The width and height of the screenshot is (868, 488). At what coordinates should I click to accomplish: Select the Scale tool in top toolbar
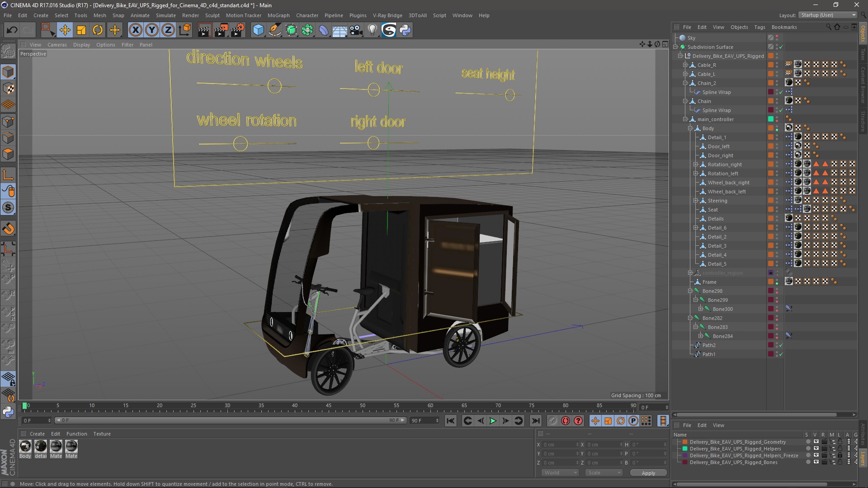pyautogui.click(x=81, y=30)
